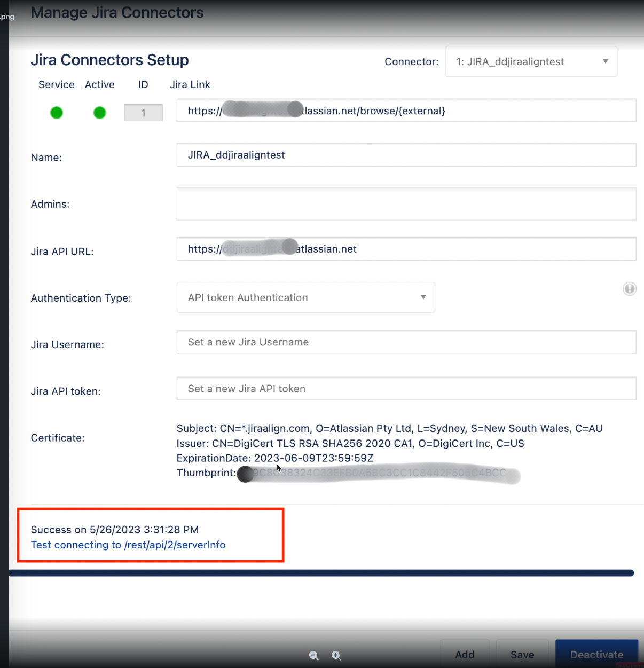Open the Connector dropdown
The width and height of the screenshot is (644, 668).
pos(531,61)
